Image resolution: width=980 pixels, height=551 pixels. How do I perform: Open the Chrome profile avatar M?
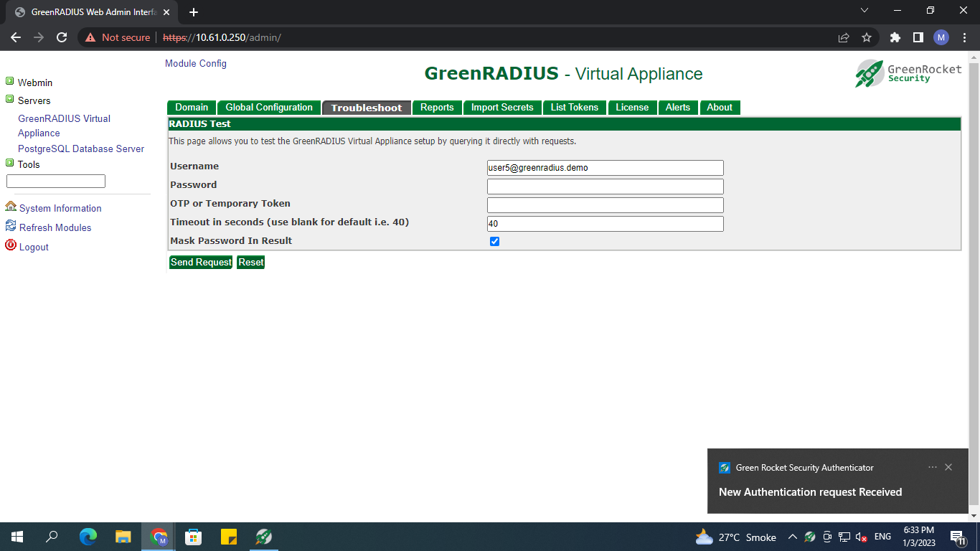pos(941,37)
